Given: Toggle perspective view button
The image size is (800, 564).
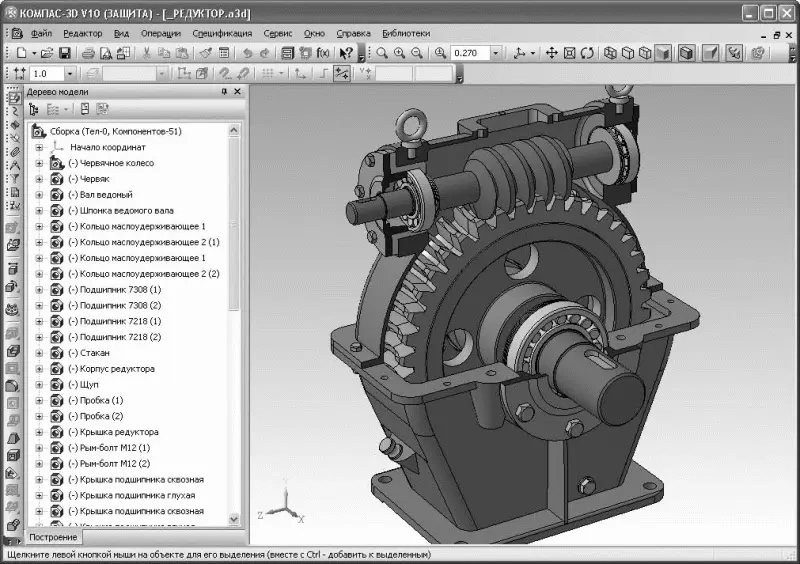Looking at the screenshot, I should pos(710,53).
